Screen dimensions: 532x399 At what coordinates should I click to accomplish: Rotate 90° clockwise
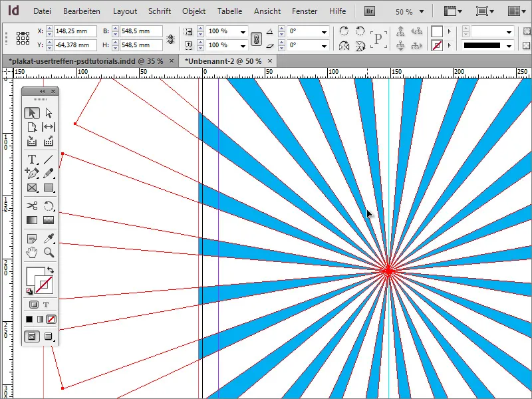point(344,31)
